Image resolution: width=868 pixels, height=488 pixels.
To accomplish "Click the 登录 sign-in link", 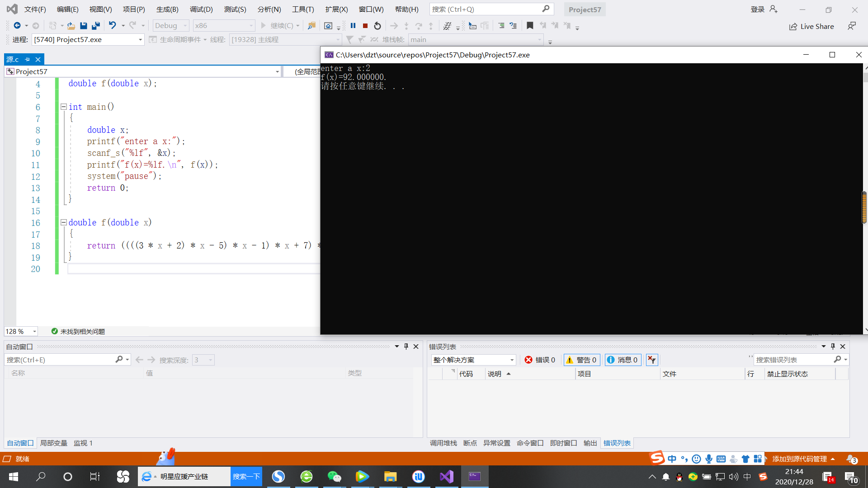I will (757, 9).
